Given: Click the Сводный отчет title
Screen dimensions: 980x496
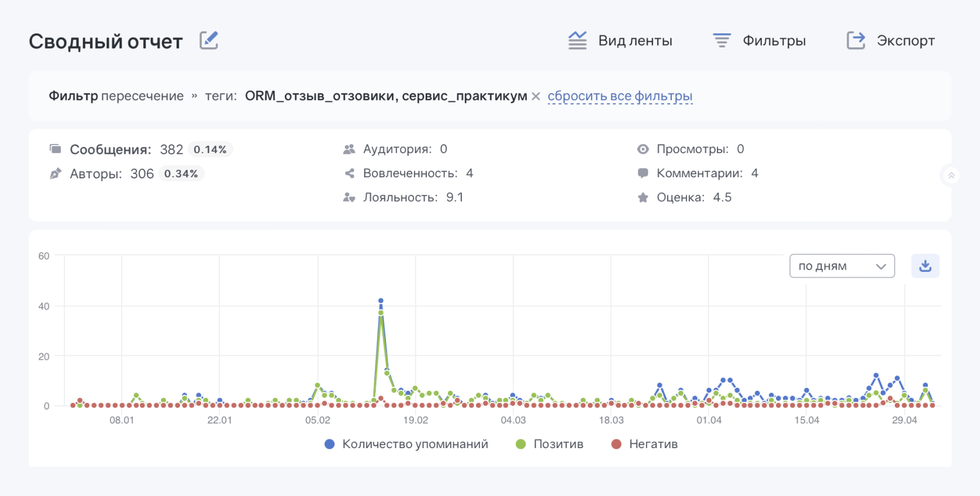Looking at the screenshot, I should point(106,42).
